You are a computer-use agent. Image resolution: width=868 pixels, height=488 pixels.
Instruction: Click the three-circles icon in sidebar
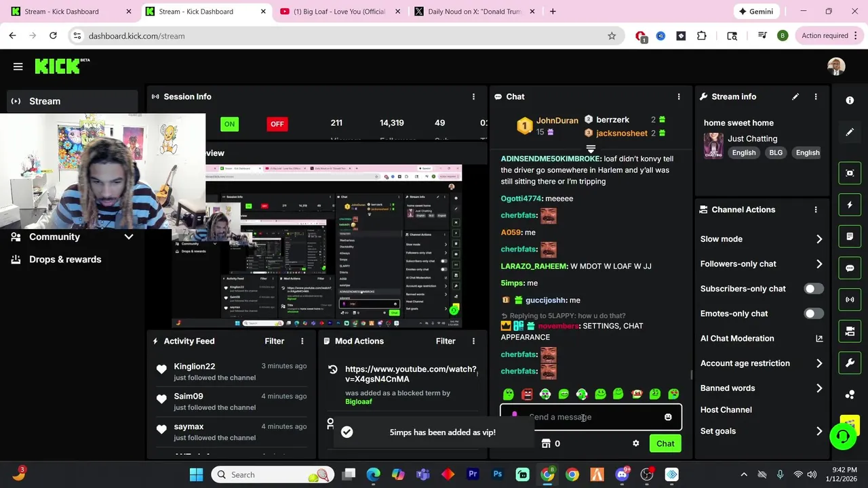[x=850, y=394]
